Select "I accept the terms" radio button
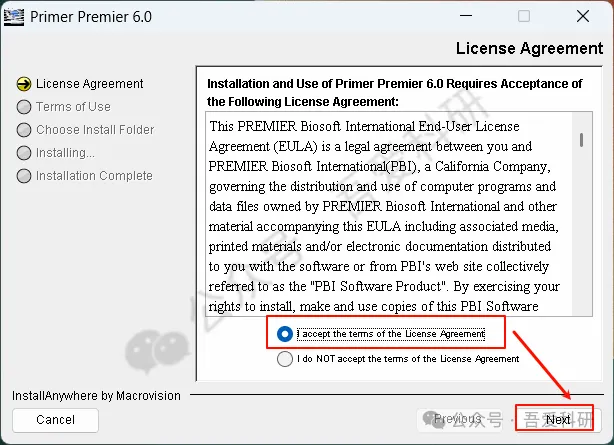This screenshot has height=445, width=614. tap(285, 334)
